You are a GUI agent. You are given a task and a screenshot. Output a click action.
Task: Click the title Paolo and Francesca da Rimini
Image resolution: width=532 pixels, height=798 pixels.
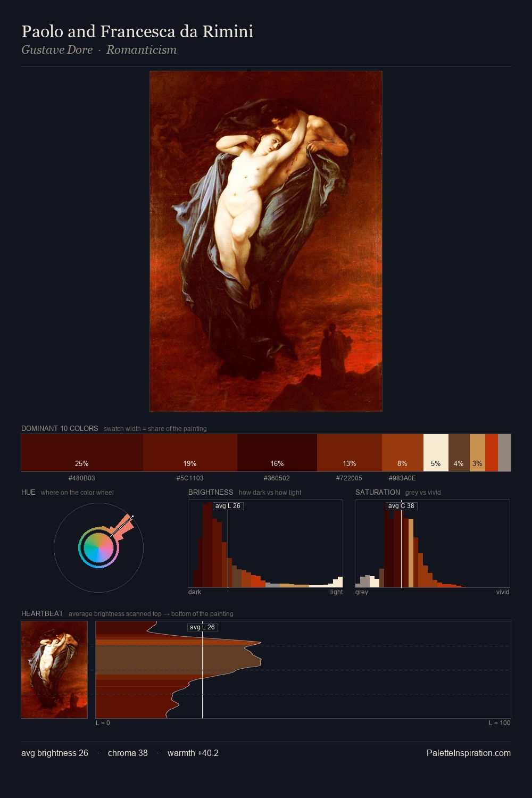(x=137, y=31)
